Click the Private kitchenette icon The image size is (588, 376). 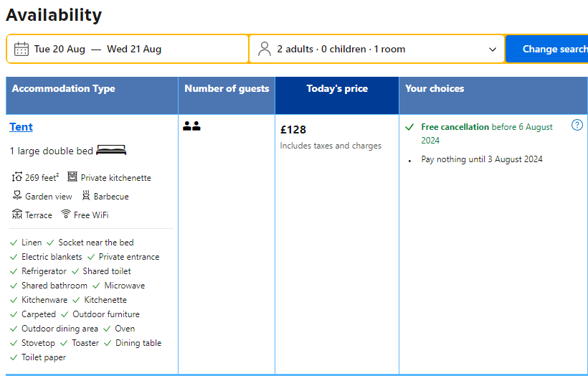(72, 177)
